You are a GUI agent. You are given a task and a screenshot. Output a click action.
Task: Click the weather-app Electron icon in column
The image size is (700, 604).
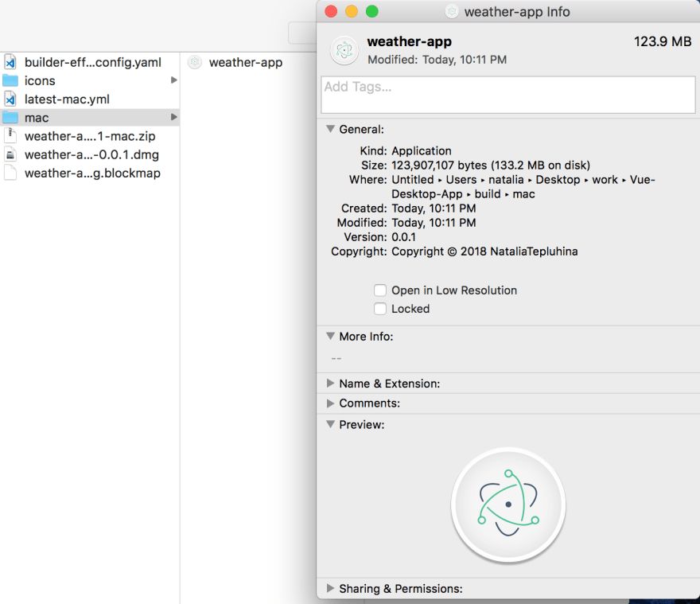(195, 62)
